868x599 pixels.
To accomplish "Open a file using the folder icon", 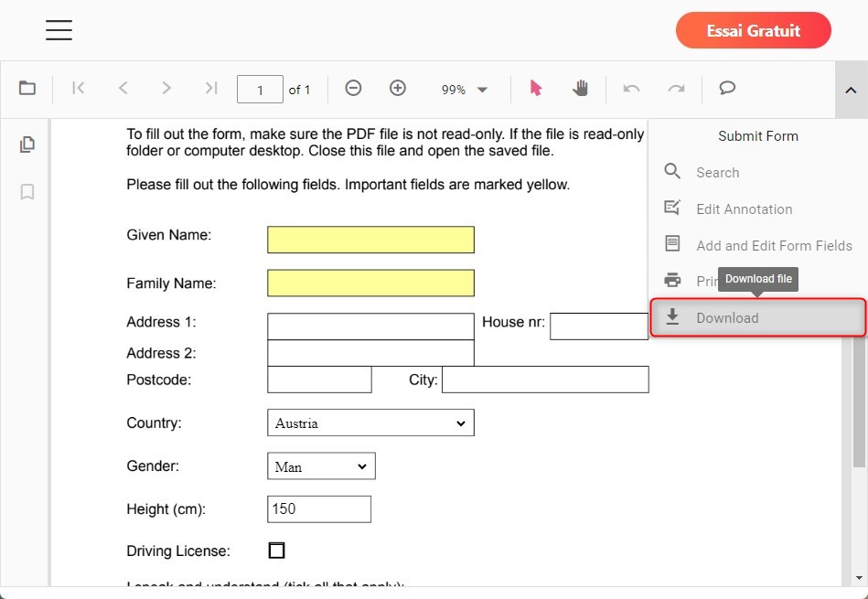I will pyautogui.click(x=27, y=88).
